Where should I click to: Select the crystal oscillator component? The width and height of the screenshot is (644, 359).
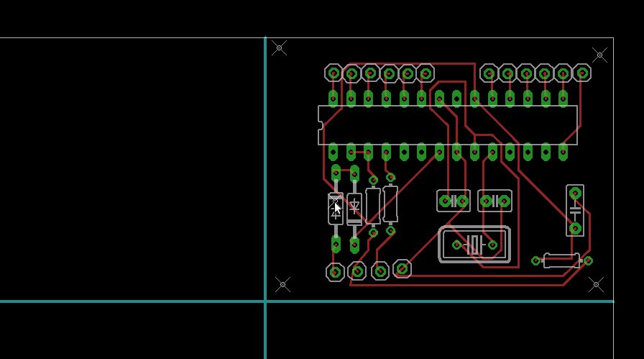(x=474, y=245)
